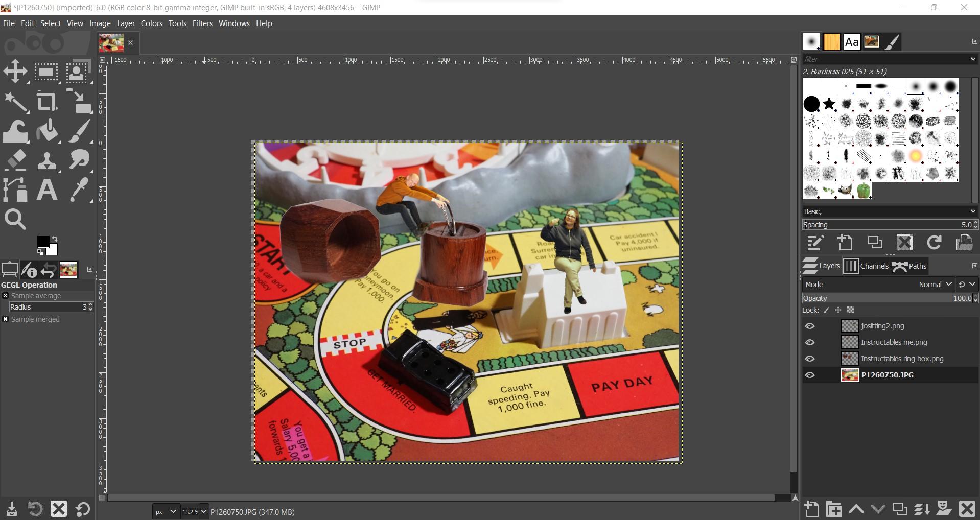Switch to the Paths tab

[909, 266]
